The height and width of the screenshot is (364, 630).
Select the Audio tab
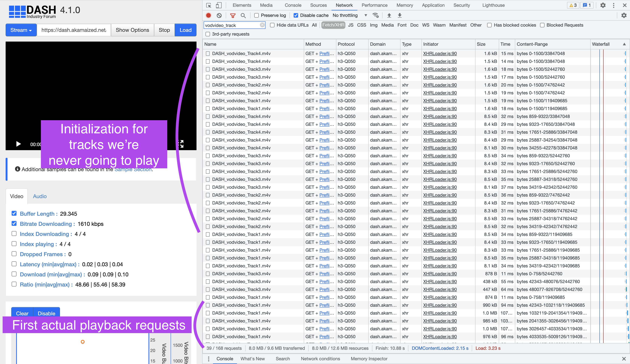click(40, 196)
